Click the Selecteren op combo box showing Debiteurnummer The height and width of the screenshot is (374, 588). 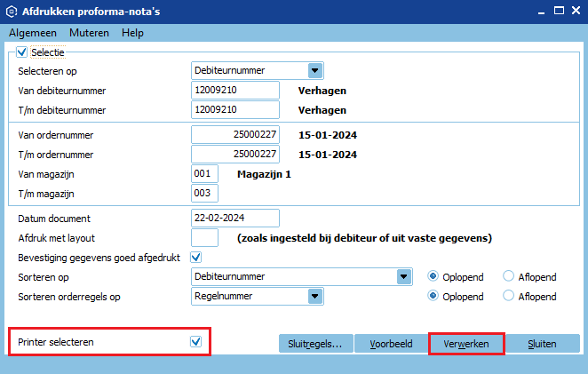click(258, 70)
